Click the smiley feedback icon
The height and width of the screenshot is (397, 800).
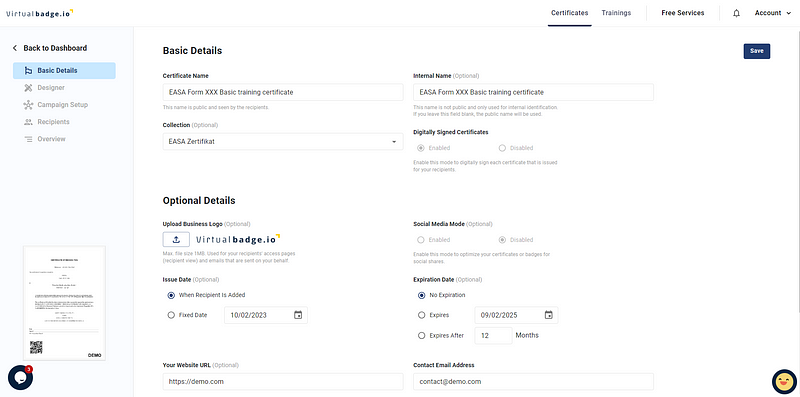pyautogui.click(x=784, y=381)
